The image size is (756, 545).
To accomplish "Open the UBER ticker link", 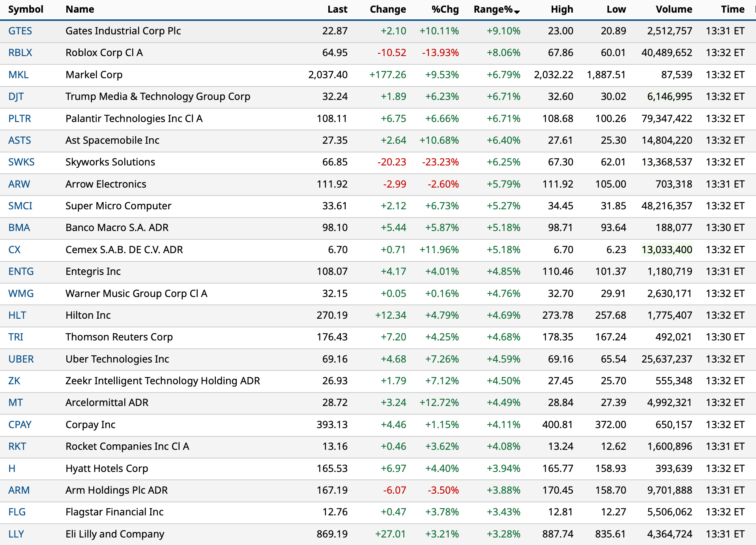I will tap(21, 359).
